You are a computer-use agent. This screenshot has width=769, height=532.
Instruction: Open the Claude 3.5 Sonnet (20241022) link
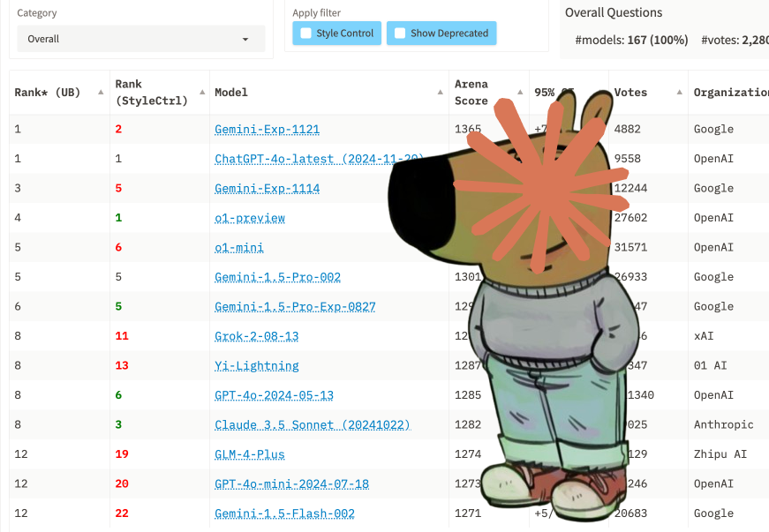[x=313, y=424]
